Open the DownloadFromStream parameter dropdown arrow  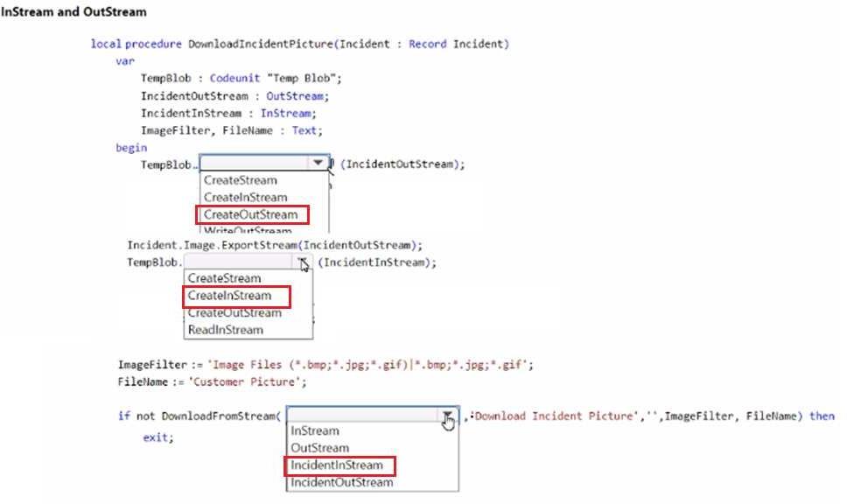tap(447, 415)
